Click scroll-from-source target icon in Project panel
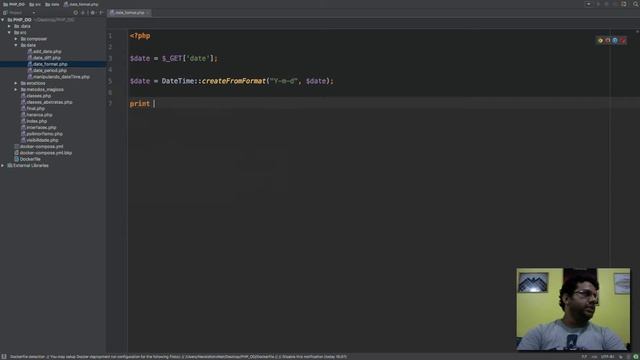The image size is (640, 360). (76, 13)
